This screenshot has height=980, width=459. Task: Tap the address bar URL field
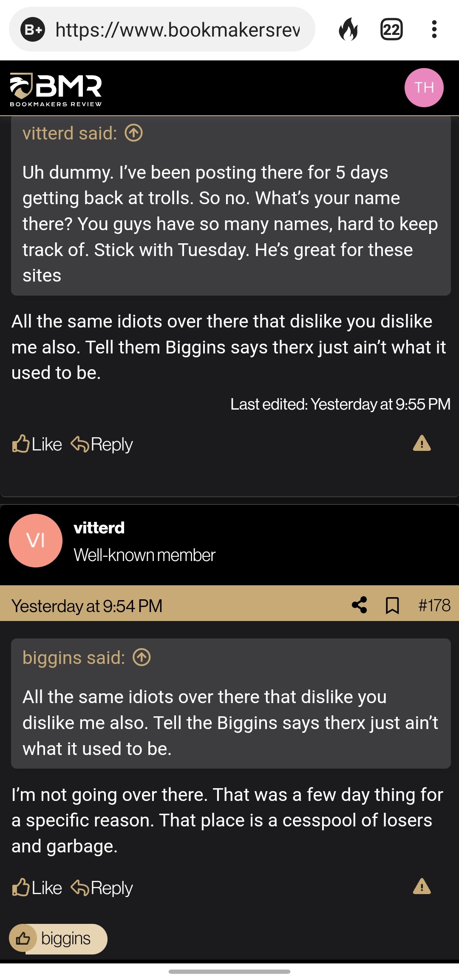(x=170, y=29)
